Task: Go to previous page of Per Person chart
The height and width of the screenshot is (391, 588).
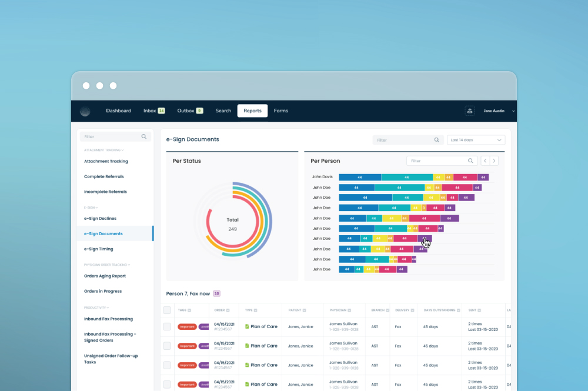Action: pos(485,161)
